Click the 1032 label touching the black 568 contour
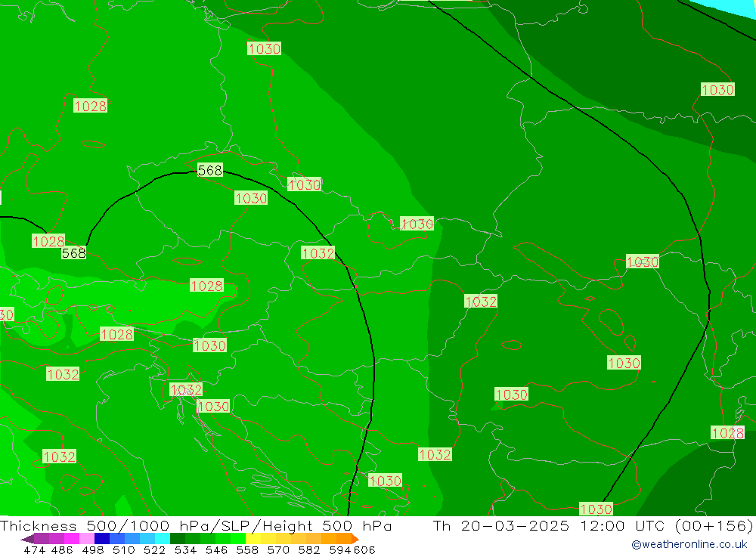756x554 pixels. coord(318,253)
